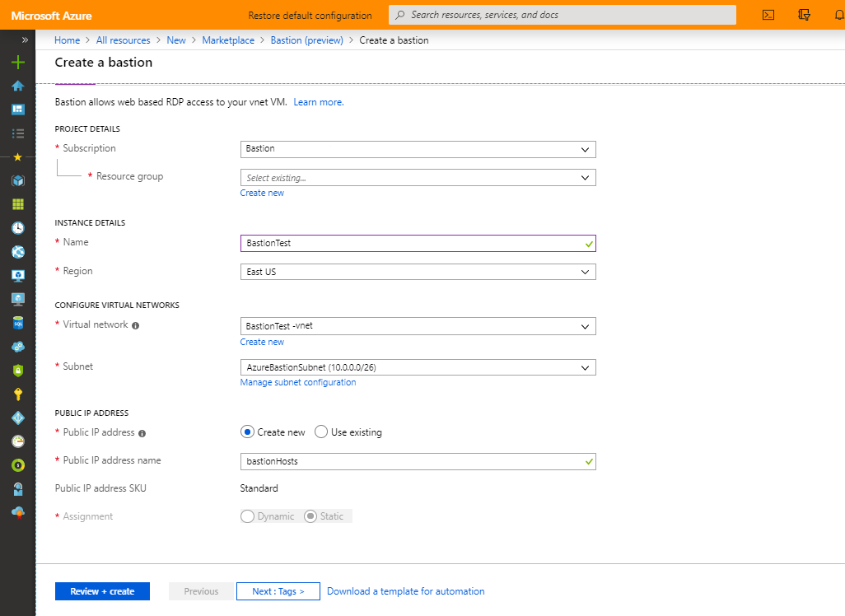The height and width of the screenshot is (616, 845).
Task: Open Recent clock icon in sidebar
Action: coord(18,228)
